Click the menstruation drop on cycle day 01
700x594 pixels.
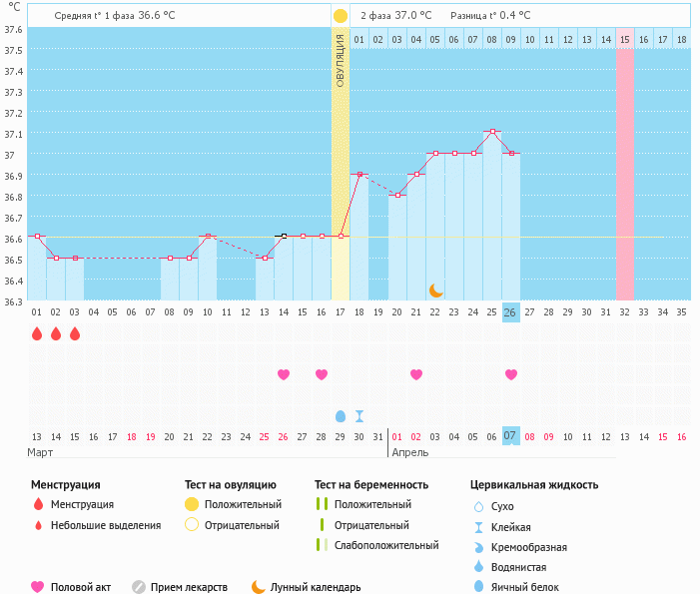click(37, 333)
